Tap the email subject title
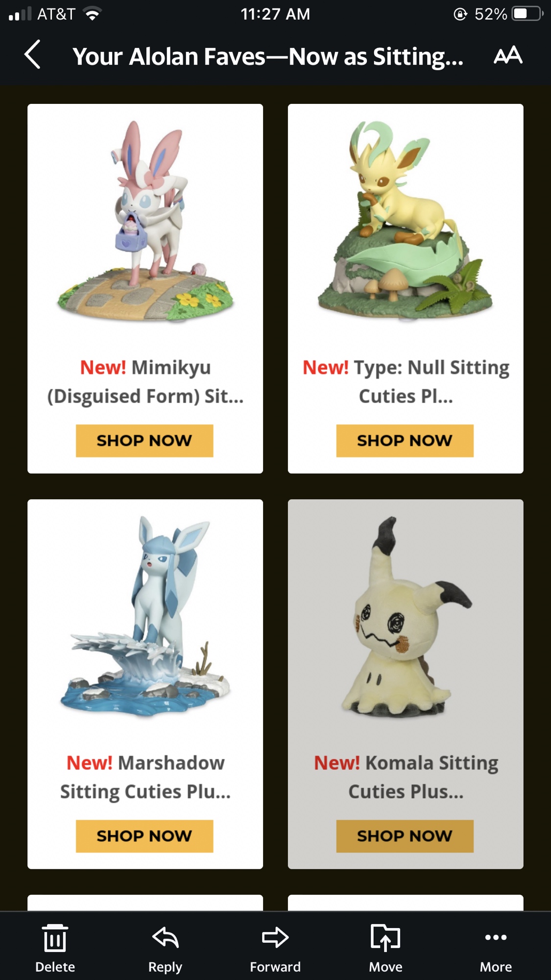Viewport: 551px width, 980px height. point(268,56)
